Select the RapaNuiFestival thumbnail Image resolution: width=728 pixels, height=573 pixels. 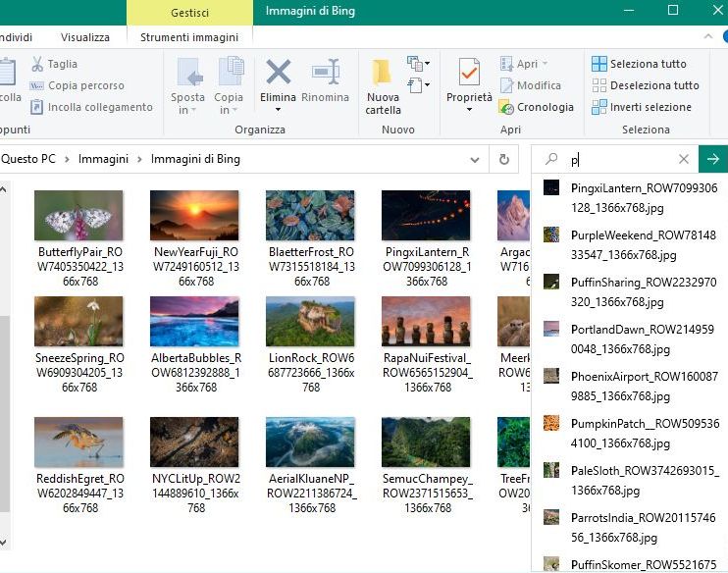point(426,321)
